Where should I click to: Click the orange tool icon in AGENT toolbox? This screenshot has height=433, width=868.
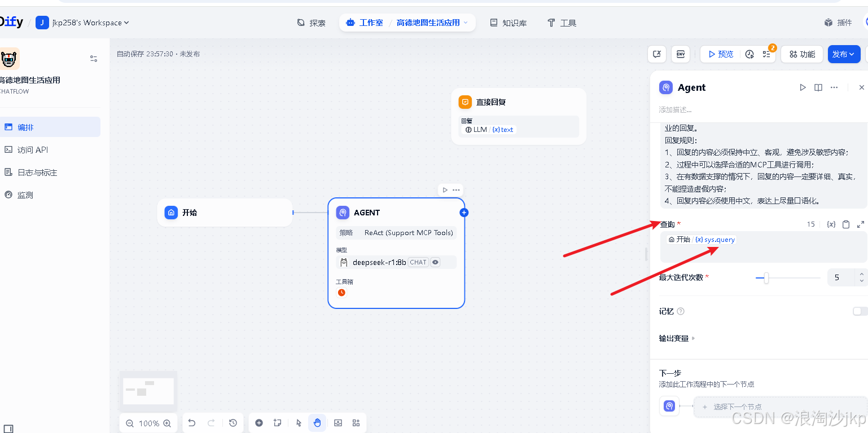click(341, 292)
